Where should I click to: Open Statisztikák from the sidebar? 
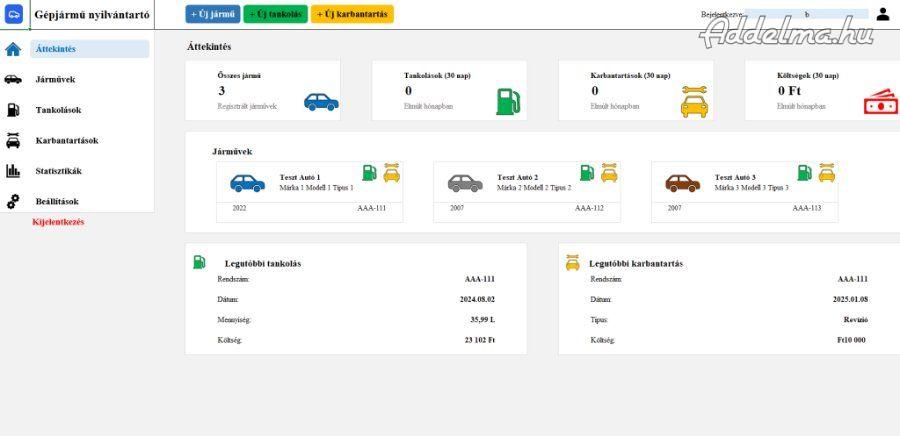(59, 171)
